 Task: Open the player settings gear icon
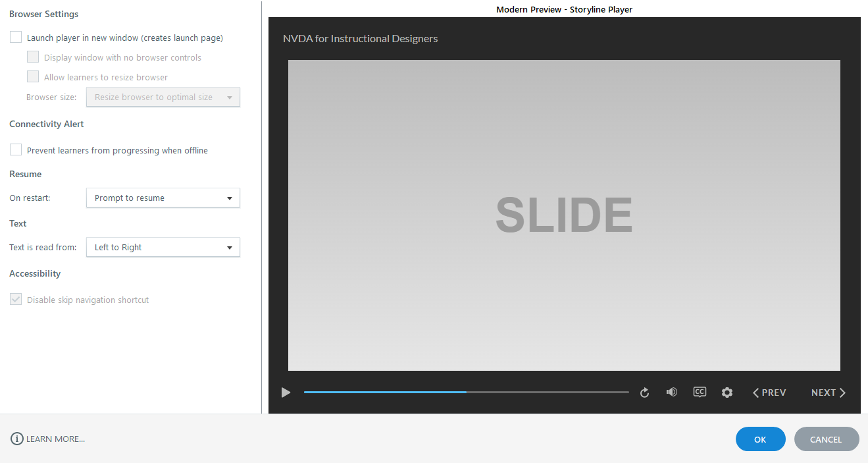(x=727, y=393)
